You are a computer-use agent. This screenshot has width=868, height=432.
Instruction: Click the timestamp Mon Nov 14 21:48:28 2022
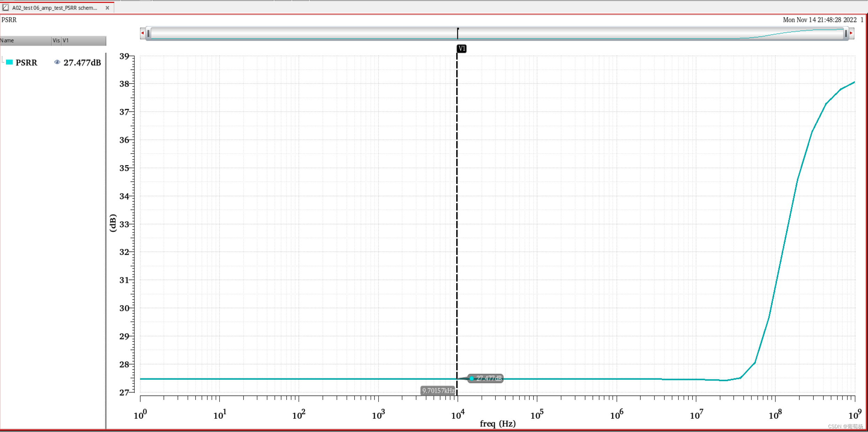[x=820, y=20]
